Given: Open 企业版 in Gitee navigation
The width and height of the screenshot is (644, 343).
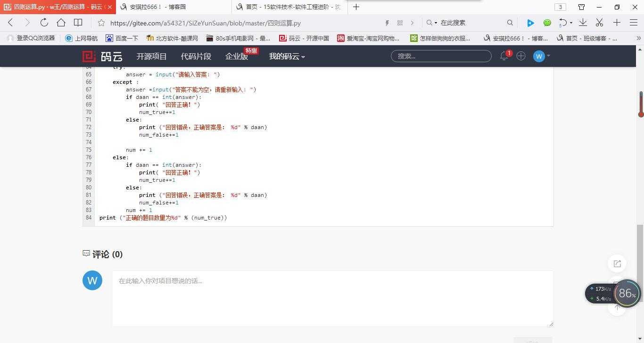Looking at the screenshot, I should tap(237, 56).
